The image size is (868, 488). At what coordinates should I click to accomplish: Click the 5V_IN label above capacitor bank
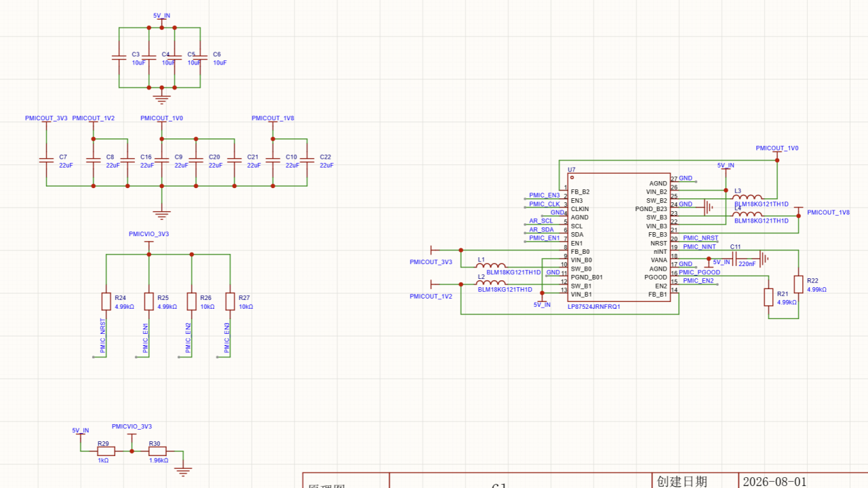click(161, 15)
